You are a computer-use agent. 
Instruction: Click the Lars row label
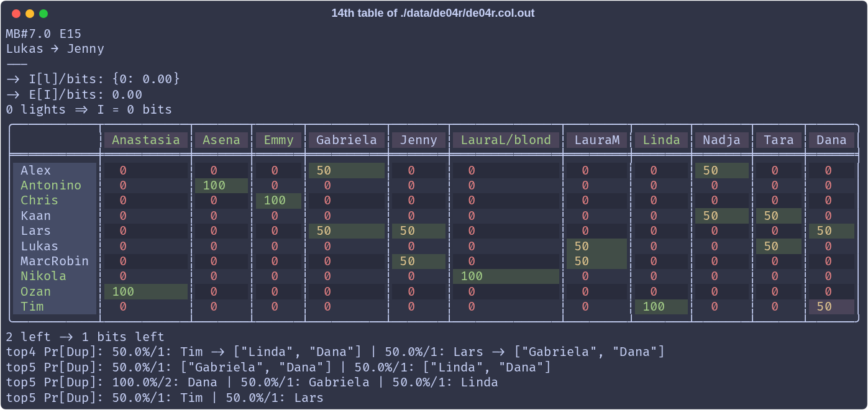(x=55, y=230)
